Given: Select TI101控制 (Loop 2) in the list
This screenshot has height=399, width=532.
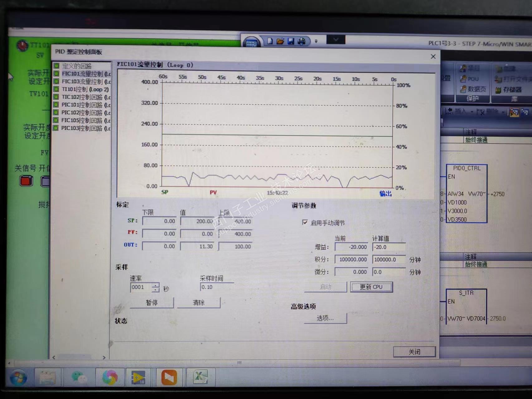Looking at the screenshot, I should (x=85, y=89).
